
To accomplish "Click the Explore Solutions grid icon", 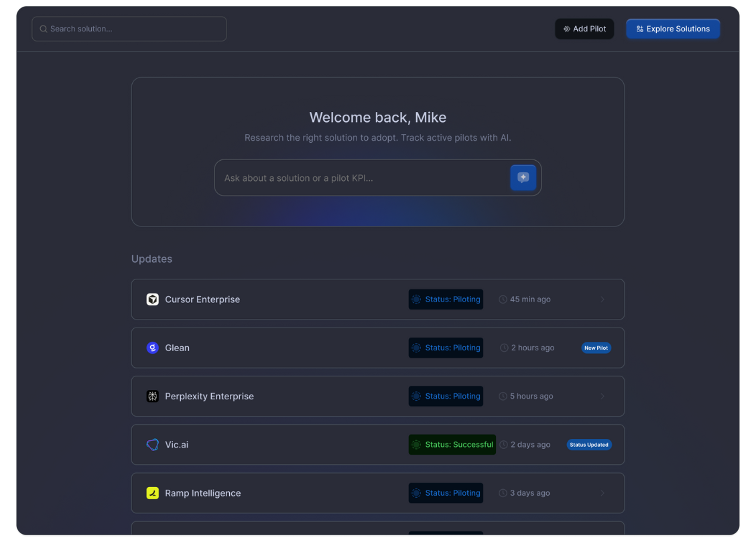I will coord(640,29).
